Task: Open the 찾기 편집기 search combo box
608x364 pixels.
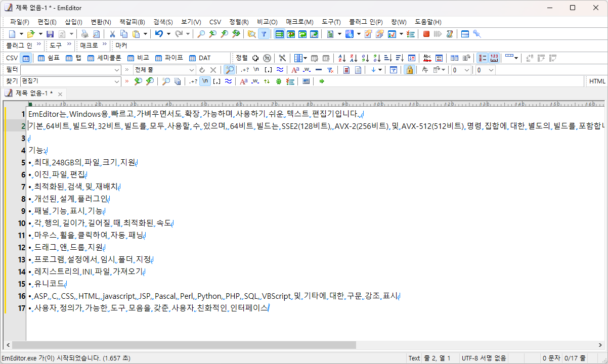Action: 71,81
